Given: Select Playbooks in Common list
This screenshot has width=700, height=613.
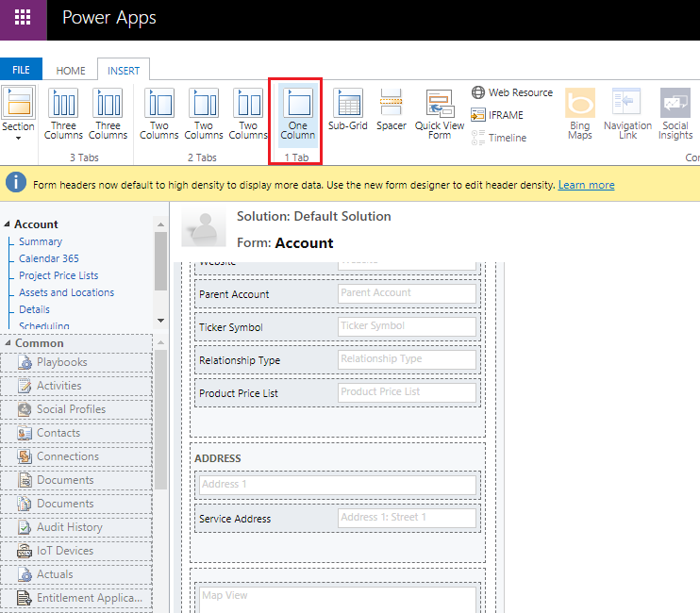Looking at the screenshot, I should pyautogui.click(x=76, y=362).
